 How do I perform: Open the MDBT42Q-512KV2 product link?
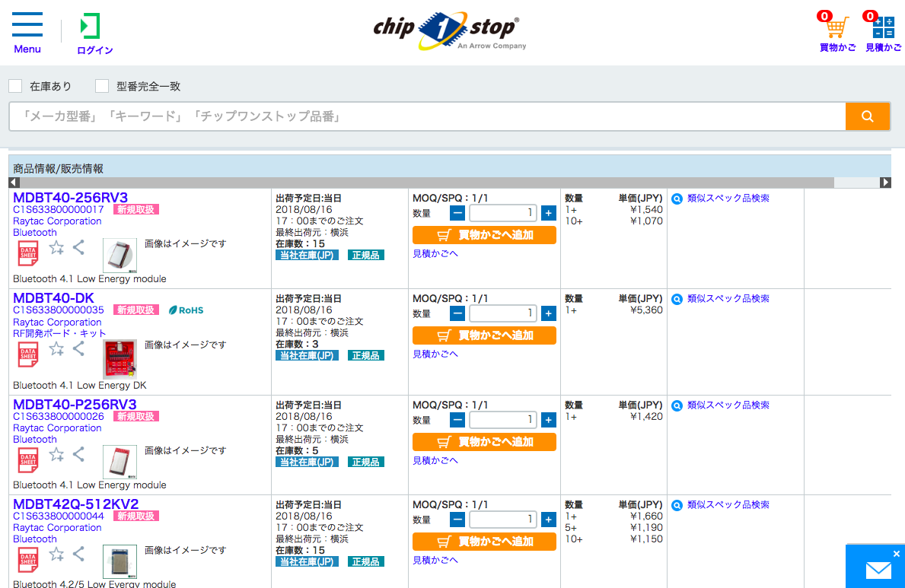(75, 504)
